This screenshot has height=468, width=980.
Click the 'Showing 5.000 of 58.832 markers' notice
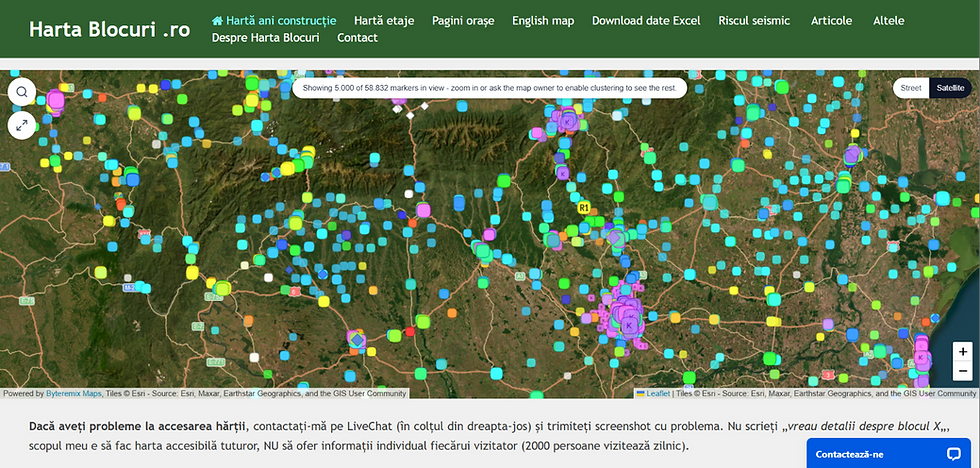[489, 88]
